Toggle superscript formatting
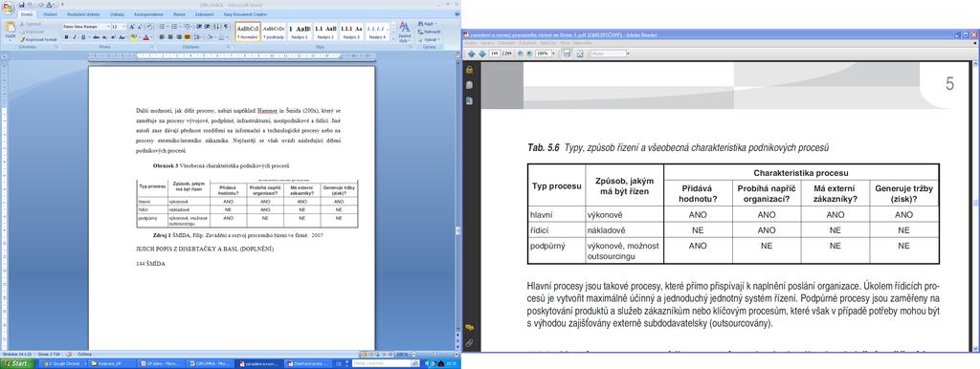Screen dimensions: 980x369 click(x=113, y=37)
